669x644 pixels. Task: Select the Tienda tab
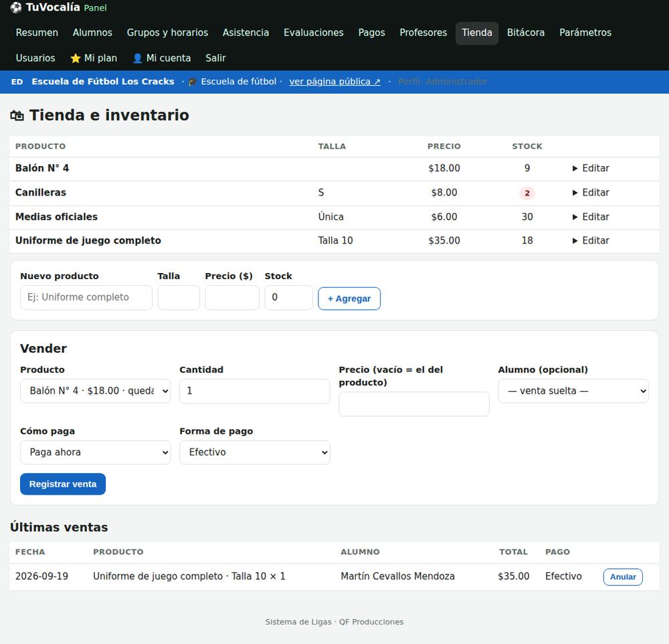tap(477, 32)
